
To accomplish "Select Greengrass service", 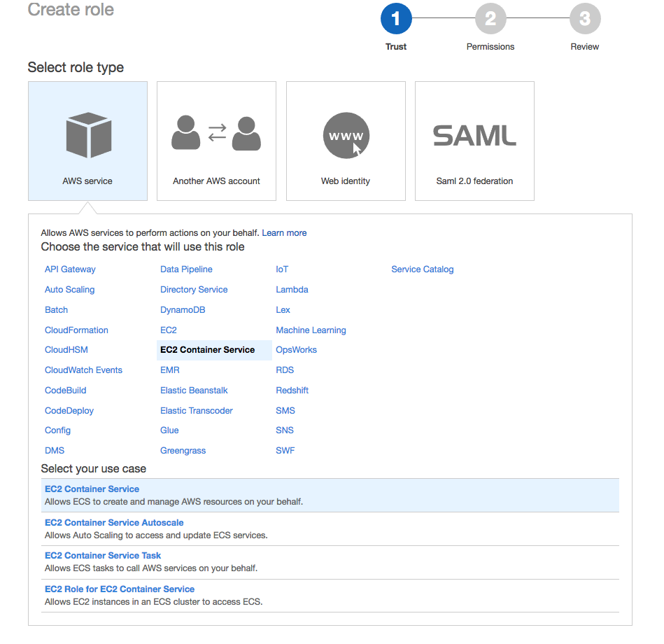I will pyautogui.click(x=183, y=451).
